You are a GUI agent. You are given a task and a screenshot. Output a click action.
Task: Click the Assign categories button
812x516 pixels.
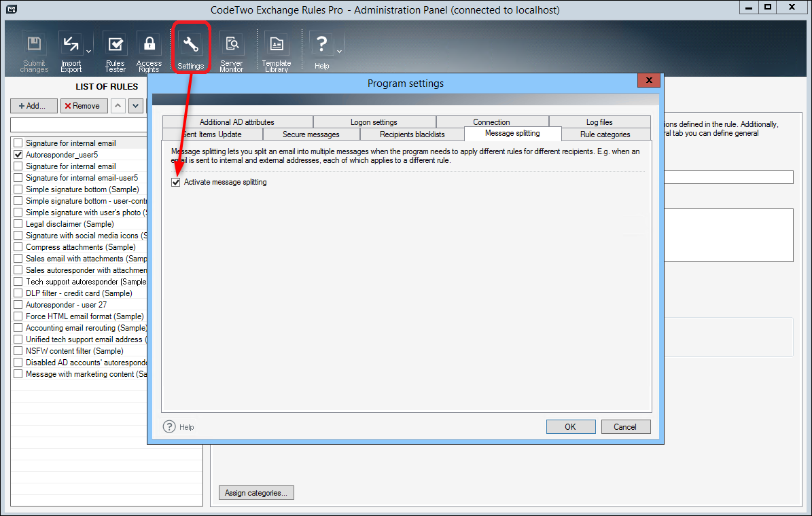pyautogui.click(x=256, y=492)
